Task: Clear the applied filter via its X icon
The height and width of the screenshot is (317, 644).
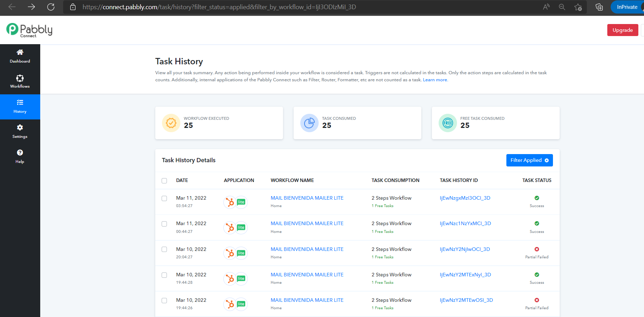Action: tap(547, 160)
